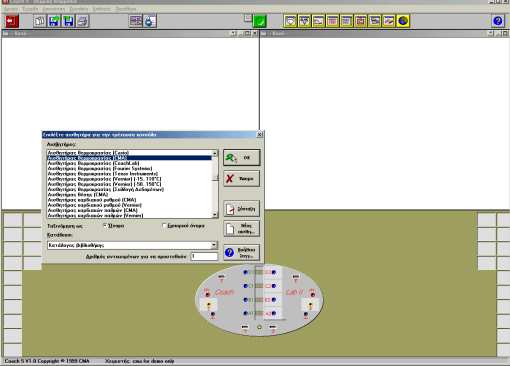
Task: Click the dialog help button with question mark
Action: point(242,252)
